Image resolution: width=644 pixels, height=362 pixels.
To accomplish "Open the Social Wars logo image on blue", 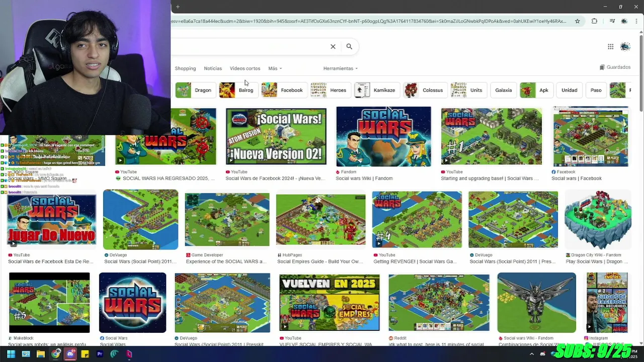I will pos(132,303).
